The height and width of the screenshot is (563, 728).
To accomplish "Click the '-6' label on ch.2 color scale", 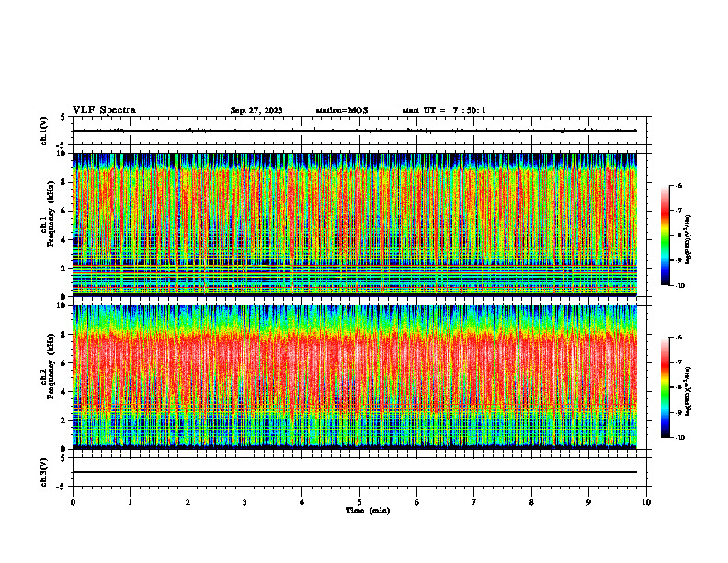I will pos(678,338).
